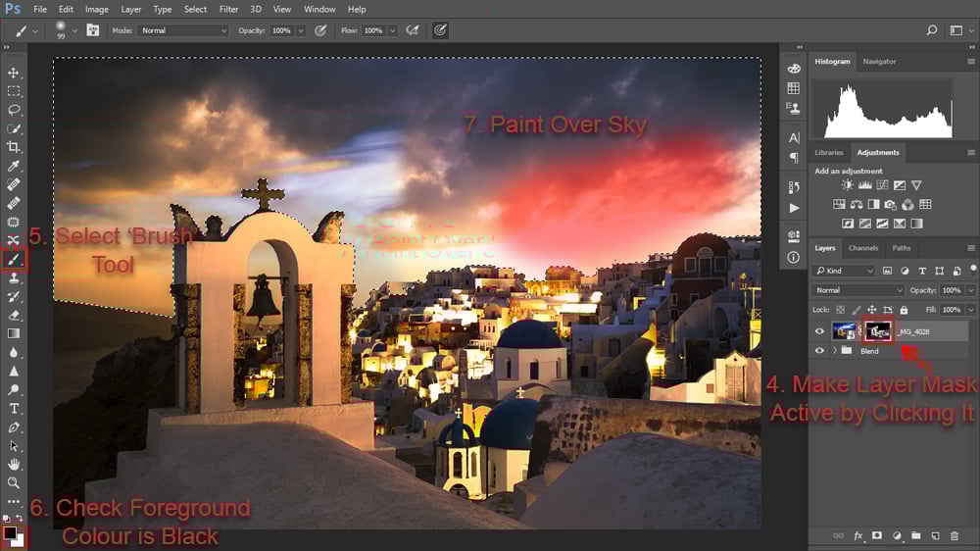The width and height of the screenshot is (980, 551).
Task: Select the Lasso tool
Action: point(13,110)
